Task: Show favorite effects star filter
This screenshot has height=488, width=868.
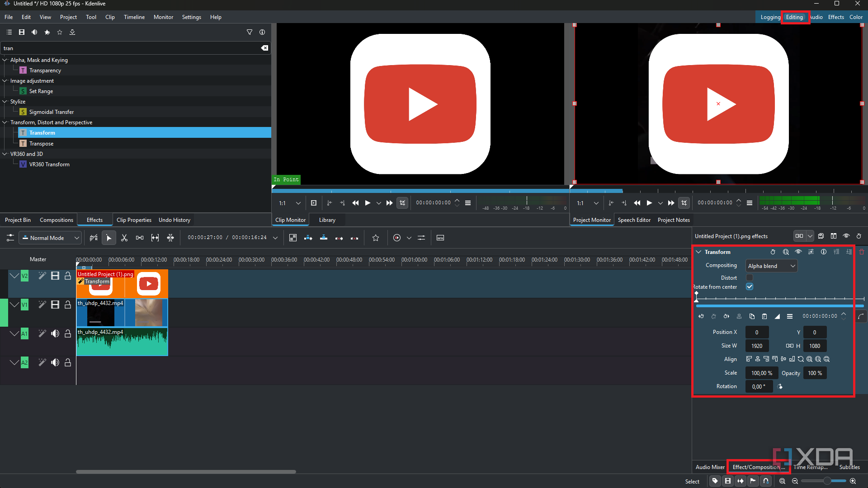Action: coord(60,32)
